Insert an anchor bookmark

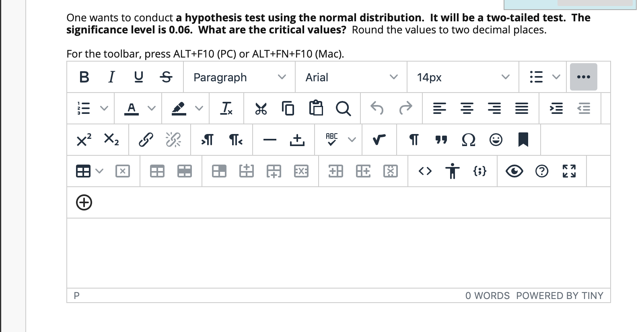(523, 140)
